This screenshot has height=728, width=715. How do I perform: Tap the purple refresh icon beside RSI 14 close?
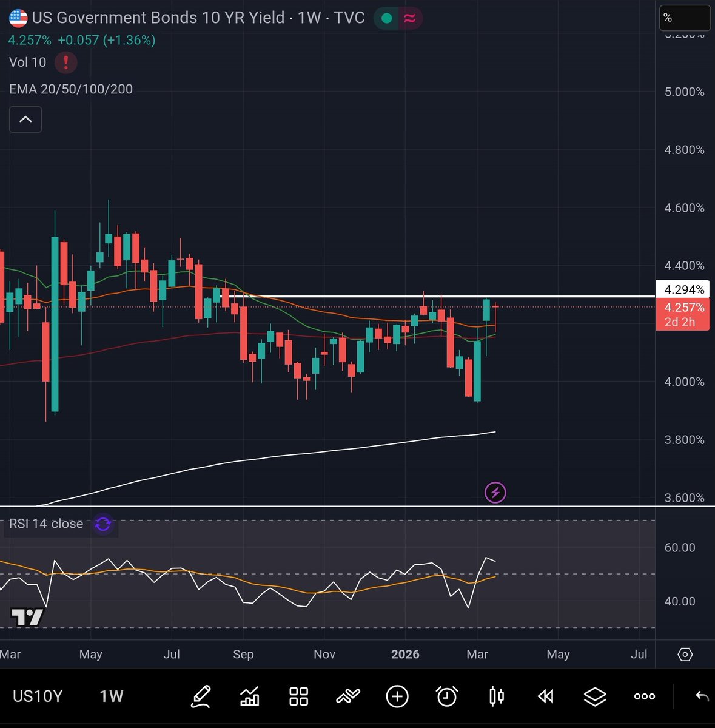(x=103, y=524)
